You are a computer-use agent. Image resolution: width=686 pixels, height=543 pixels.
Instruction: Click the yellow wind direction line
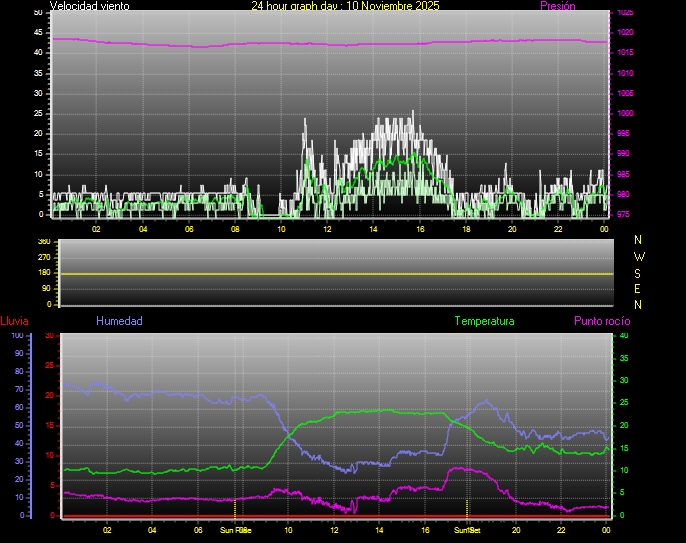(x=330, y=273)
